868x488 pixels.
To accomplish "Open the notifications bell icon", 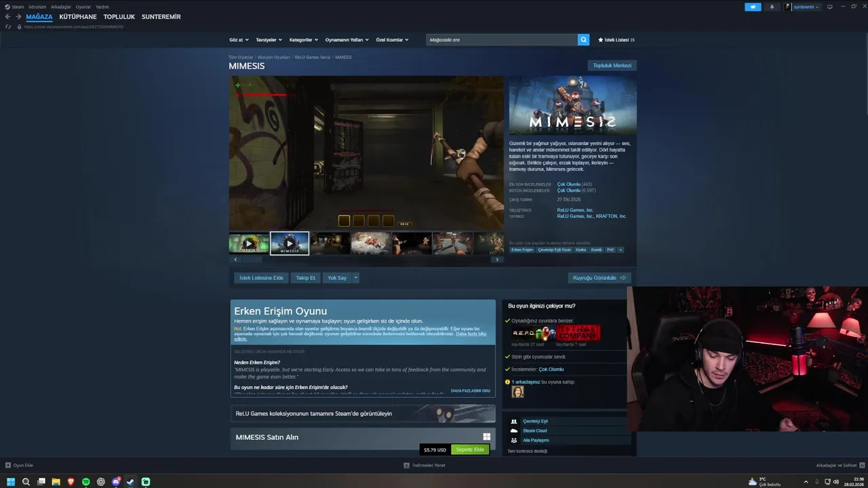I will [772, 7].
